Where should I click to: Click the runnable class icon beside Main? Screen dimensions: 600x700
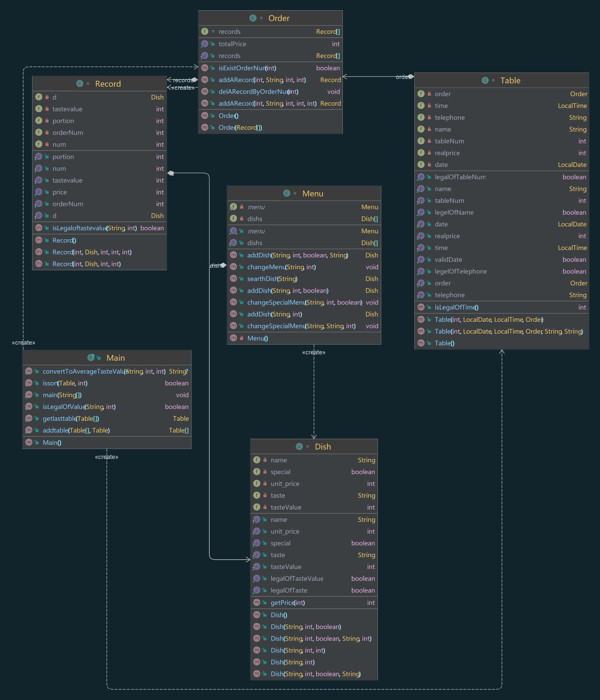tap(91, 357)
